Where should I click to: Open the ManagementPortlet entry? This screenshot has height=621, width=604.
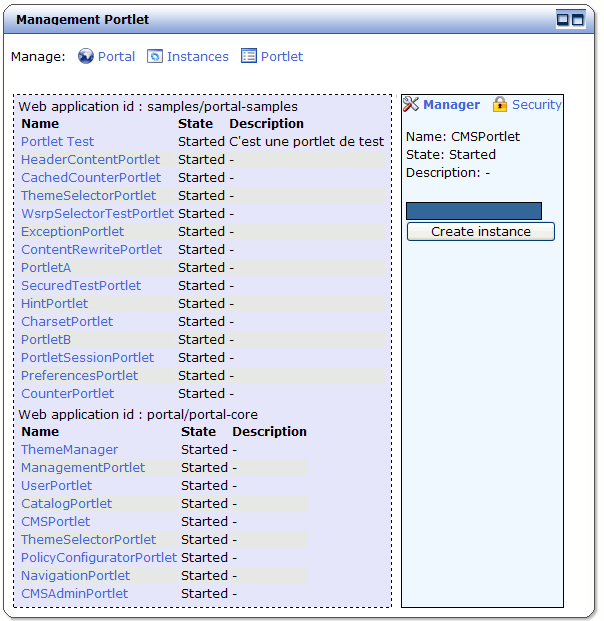coord(83,468)
